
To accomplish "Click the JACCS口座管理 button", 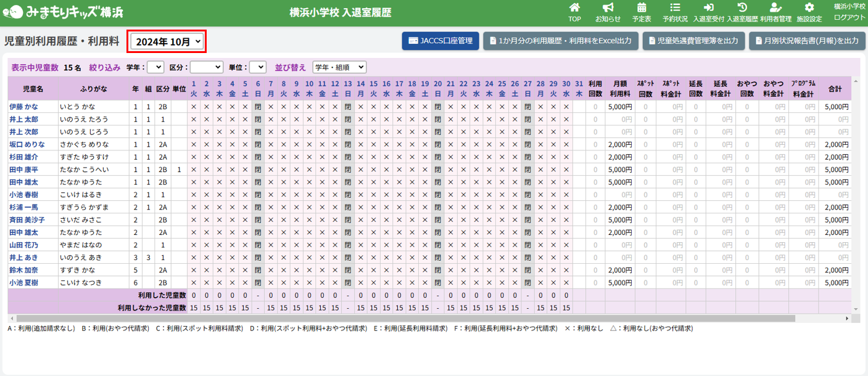I will (x=440, y=41).
